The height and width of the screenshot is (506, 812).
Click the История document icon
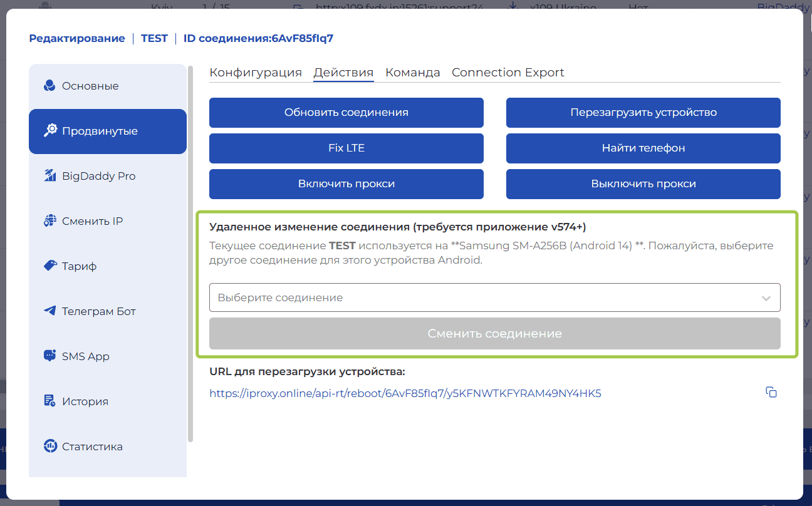[x=50, y=401]
